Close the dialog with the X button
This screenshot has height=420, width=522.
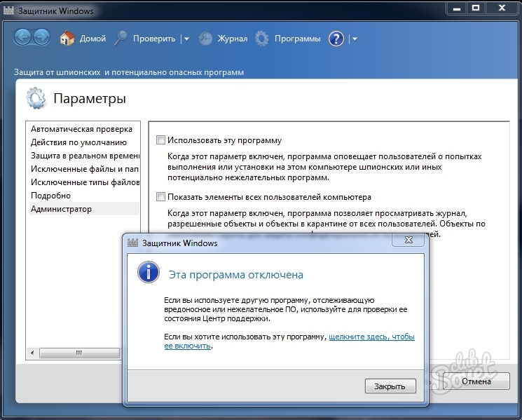tap(408, 240)
